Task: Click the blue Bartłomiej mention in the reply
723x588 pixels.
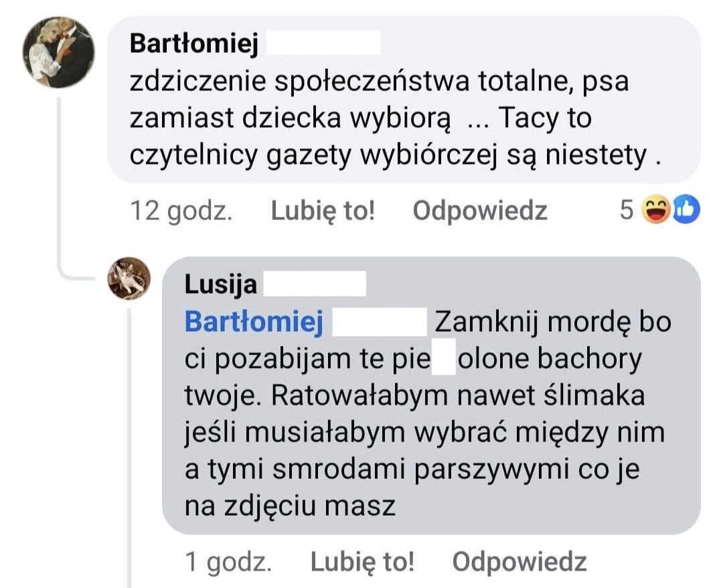Action: pos(254,322)
